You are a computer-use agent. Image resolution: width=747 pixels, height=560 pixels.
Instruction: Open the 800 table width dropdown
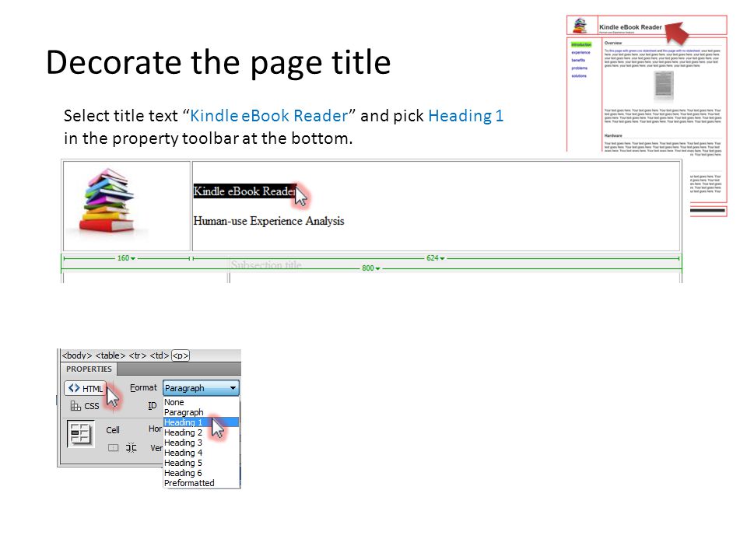point(370,268)
